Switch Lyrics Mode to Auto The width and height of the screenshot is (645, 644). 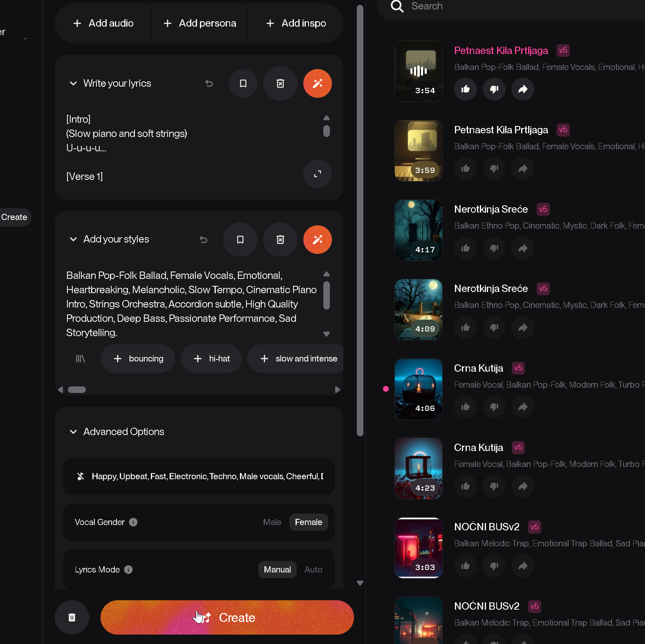pos(313,570)
